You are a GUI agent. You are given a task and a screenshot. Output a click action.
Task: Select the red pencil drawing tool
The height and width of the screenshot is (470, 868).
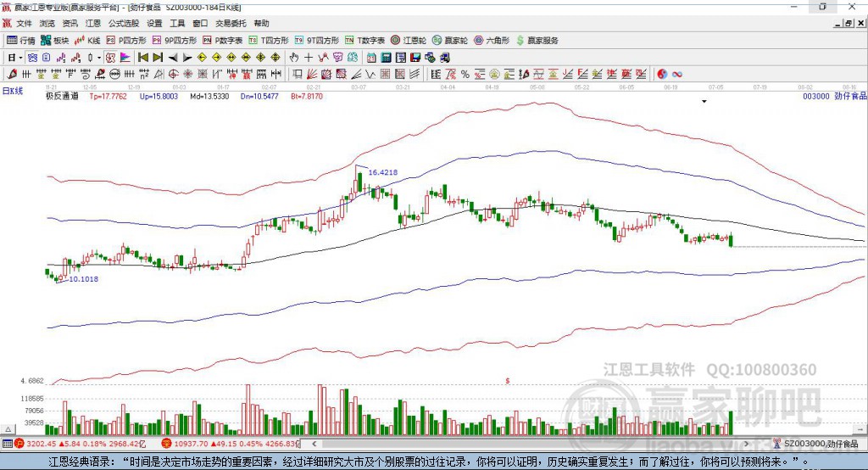coord(12,74)
